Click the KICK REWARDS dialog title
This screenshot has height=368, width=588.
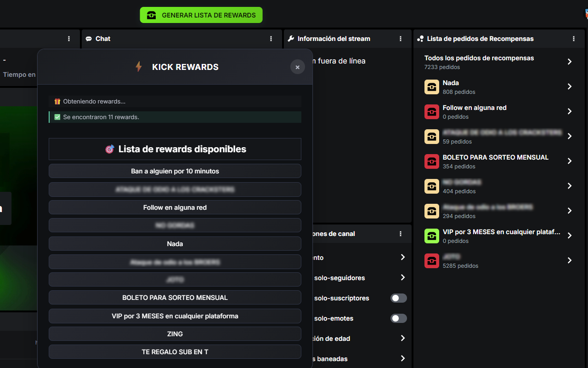tap(186, 67)
